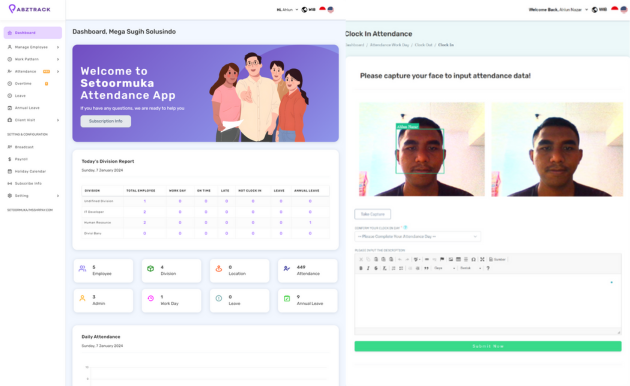Click the captured face photo on right
630x386 pixels.
[x=557, y=149]
